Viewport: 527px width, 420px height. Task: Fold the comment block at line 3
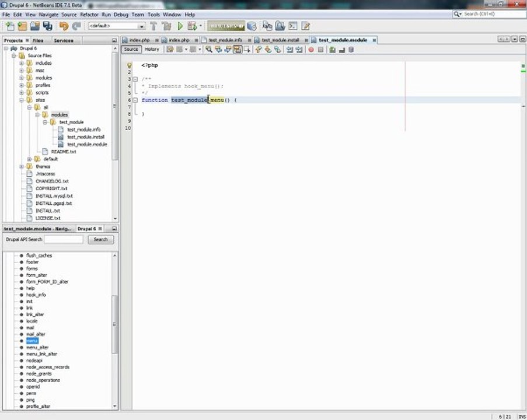point(135,79)
